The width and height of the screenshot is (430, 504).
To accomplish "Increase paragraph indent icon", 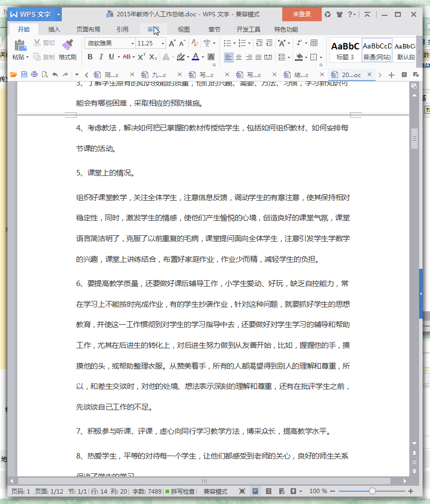I will 269,43.
